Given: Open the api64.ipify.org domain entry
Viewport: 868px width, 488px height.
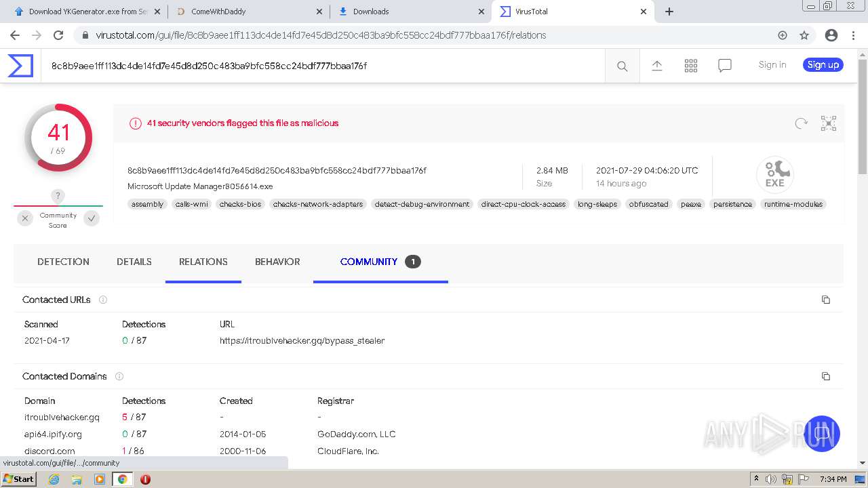Looking at the screenshot, I should 53,434.
